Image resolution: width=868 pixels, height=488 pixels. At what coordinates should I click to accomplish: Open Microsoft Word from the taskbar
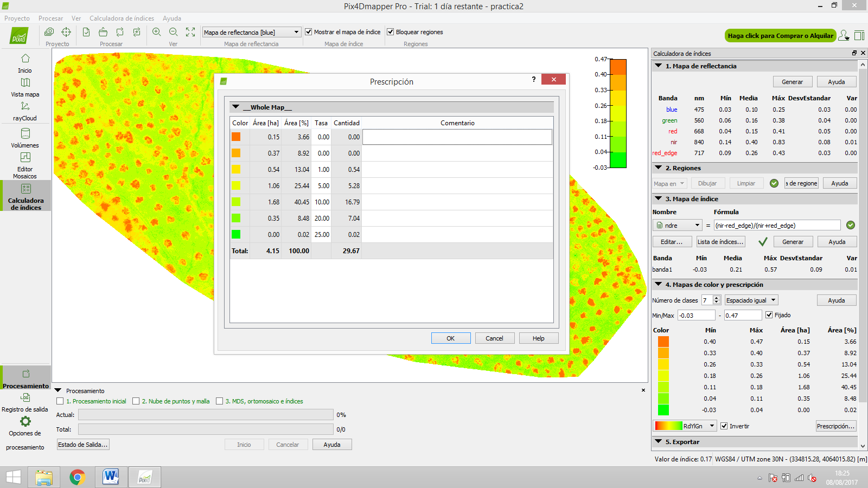coord(111,477)
